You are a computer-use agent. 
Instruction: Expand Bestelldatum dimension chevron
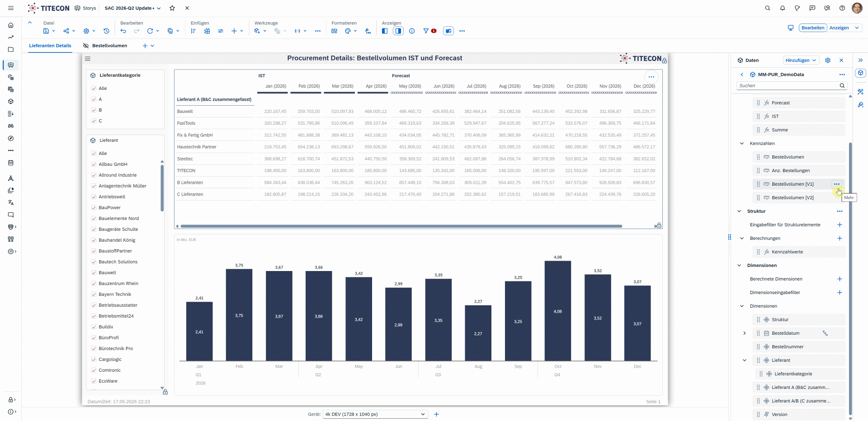click(745, 333)
